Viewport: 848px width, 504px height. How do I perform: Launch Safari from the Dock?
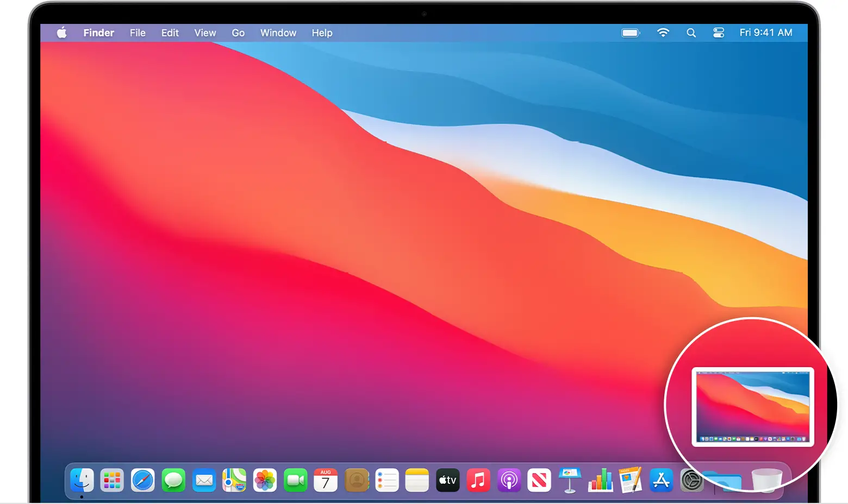coord(142,480)
